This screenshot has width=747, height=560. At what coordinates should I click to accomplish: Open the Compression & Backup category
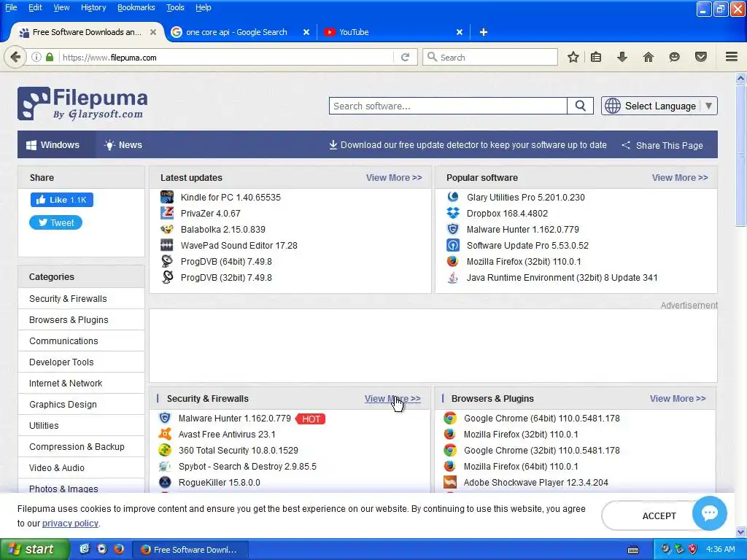tap(81, 447)
